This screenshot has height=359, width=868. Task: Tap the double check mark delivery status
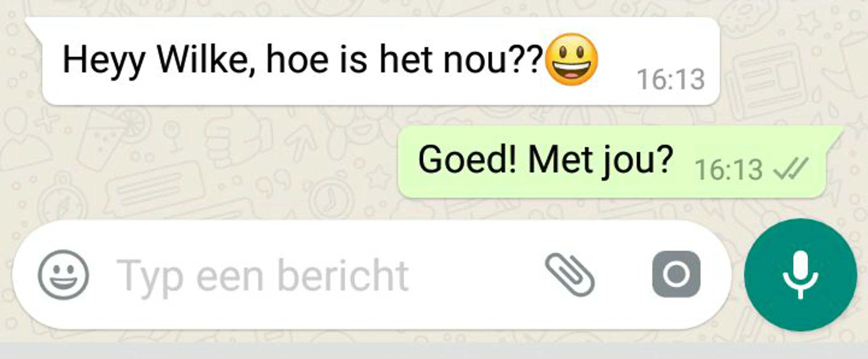tap(791, 168)
